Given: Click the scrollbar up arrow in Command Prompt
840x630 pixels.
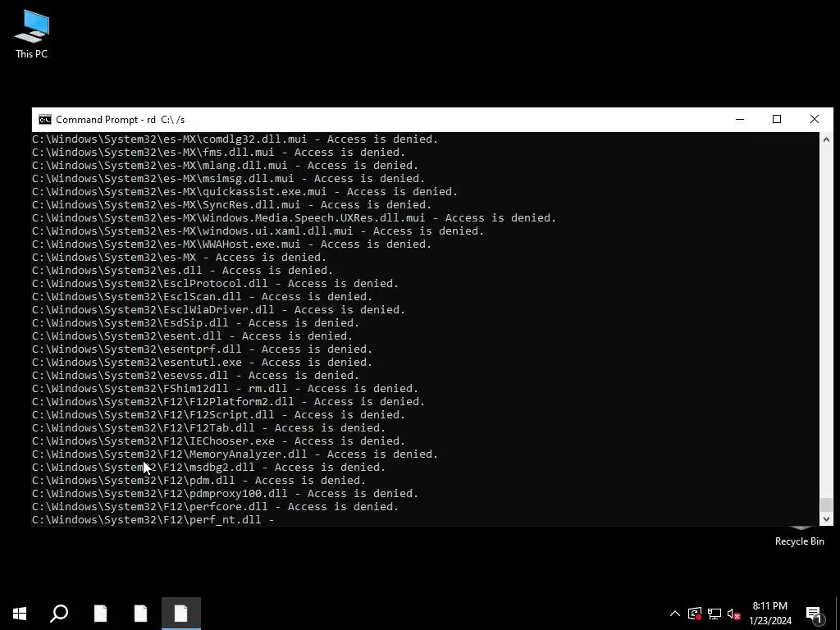Looking at the screenshot, I should [826, 139].
